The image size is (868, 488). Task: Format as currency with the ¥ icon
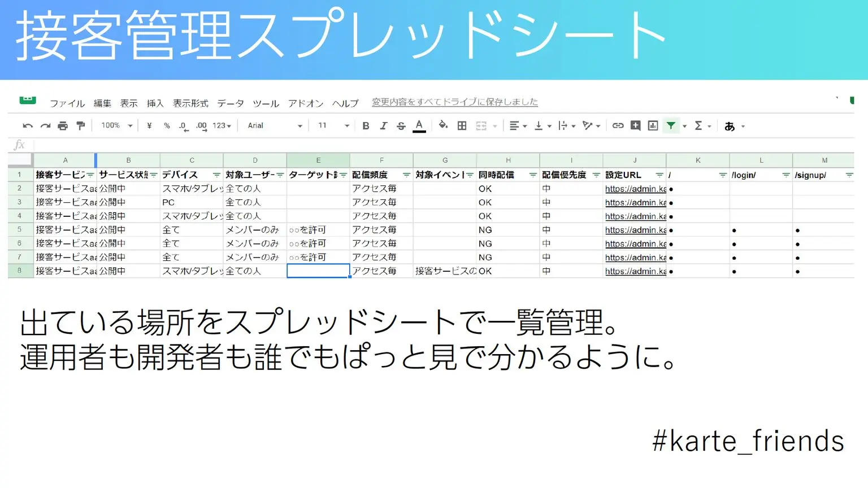(x=149, y=125)
